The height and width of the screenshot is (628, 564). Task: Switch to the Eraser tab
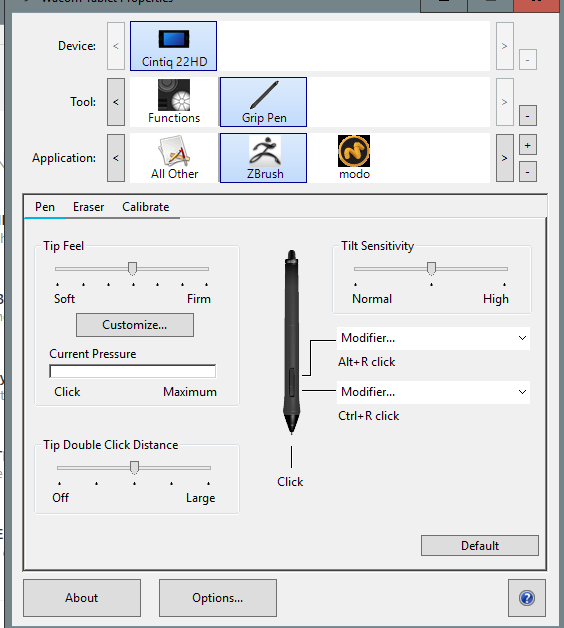click(89, 207)
